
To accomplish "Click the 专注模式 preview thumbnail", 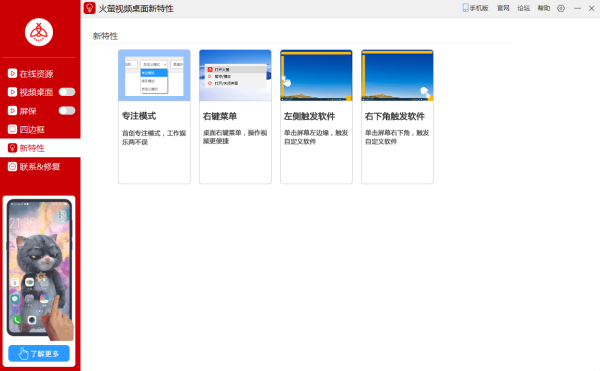I will pyautogui.click(x=154, y=75).
